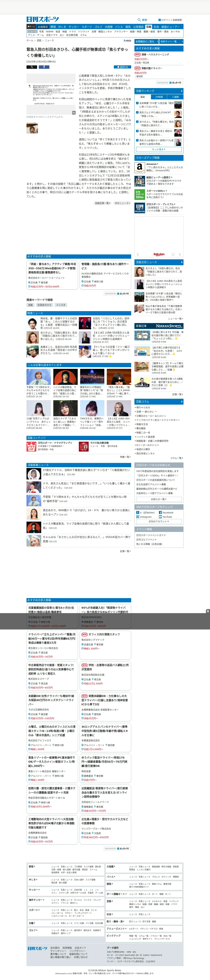Open 新聞購読のご案内 dropdown button
Image resolution: width=210 pixels, height=980 pixels.
coord(147,42)
